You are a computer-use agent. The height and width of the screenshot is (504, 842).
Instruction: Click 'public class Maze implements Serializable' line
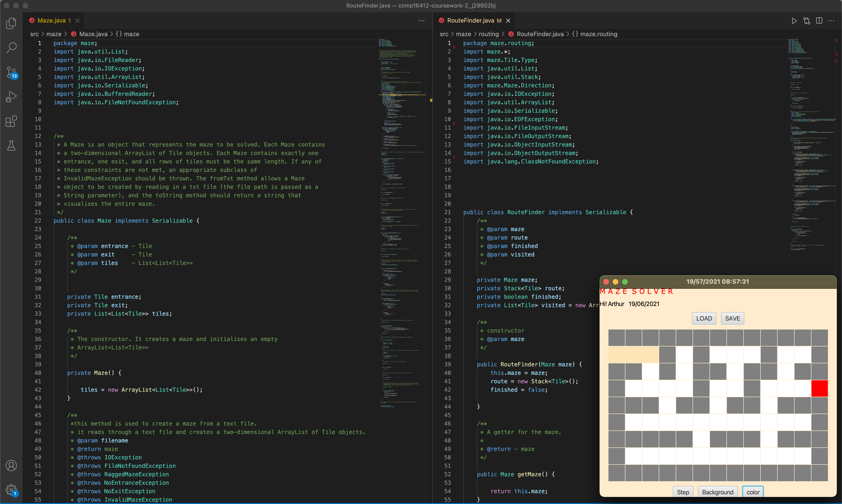(x=126, y=221)
